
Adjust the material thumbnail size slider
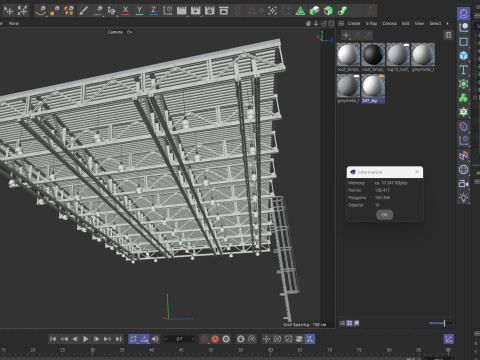tap(440, 323)
